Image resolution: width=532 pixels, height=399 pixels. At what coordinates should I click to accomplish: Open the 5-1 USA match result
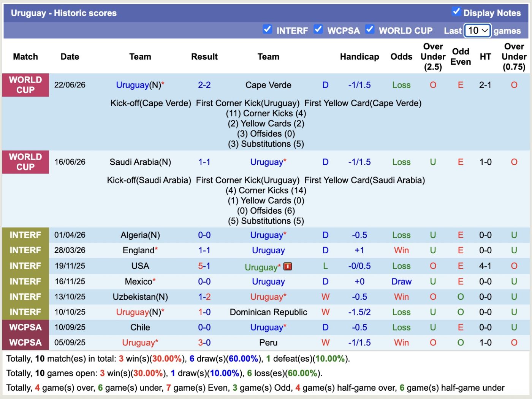[x=204, y=266]
